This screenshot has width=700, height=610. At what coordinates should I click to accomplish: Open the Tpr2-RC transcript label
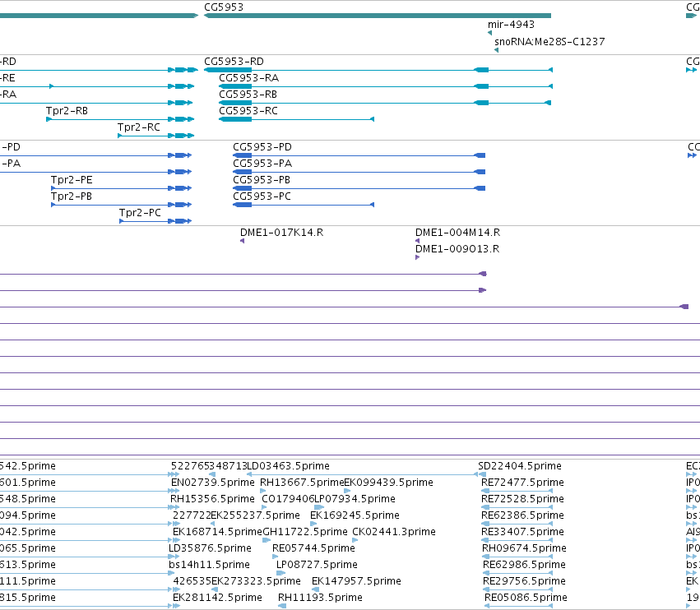point(139,127)
